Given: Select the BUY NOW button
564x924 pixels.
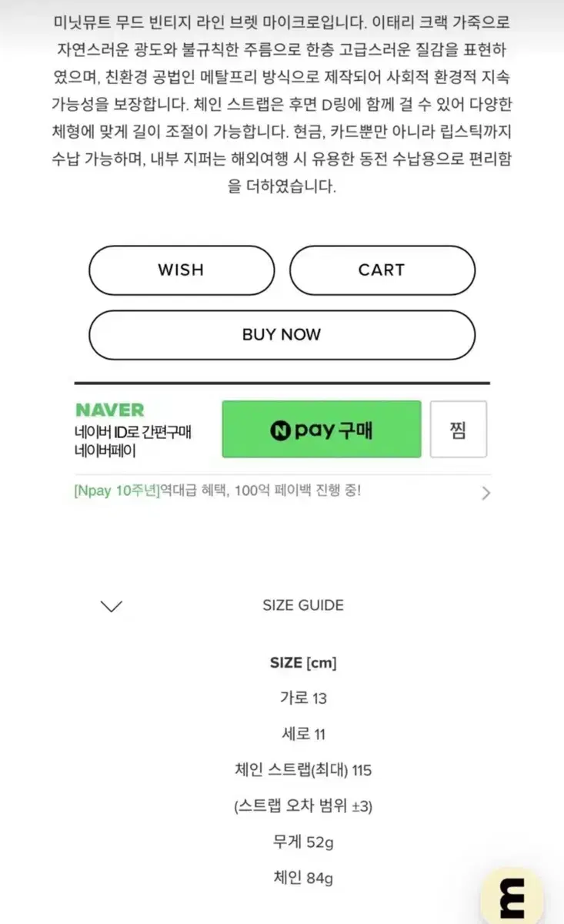Looking at the screenshot, I should tap(282, 335).
